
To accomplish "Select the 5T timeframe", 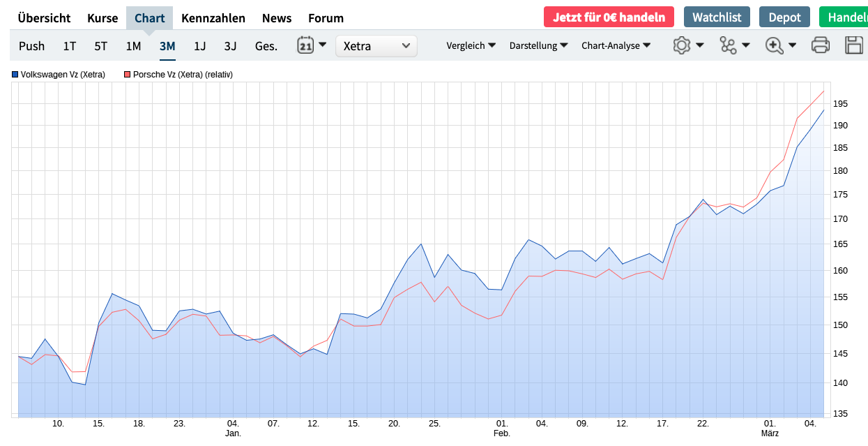I will pos(101,46).
